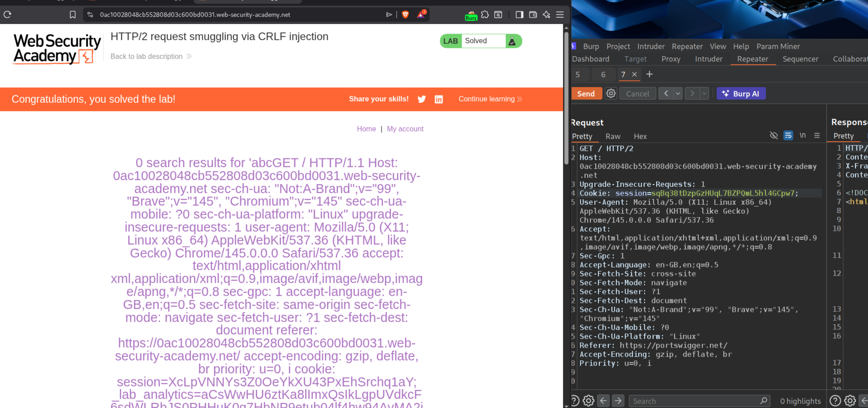Toggle hide non-printable eye icon

coord(774,135)
